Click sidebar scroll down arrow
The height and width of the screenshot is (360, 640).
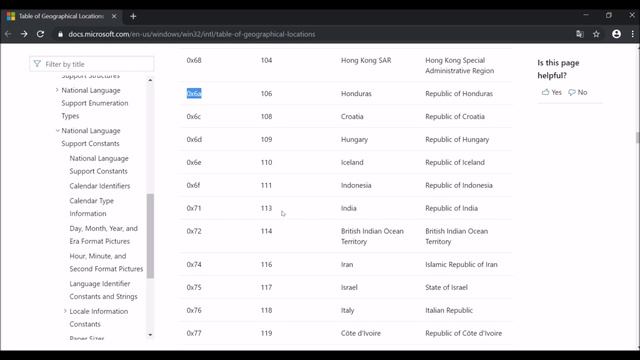[x=150, y=335]
